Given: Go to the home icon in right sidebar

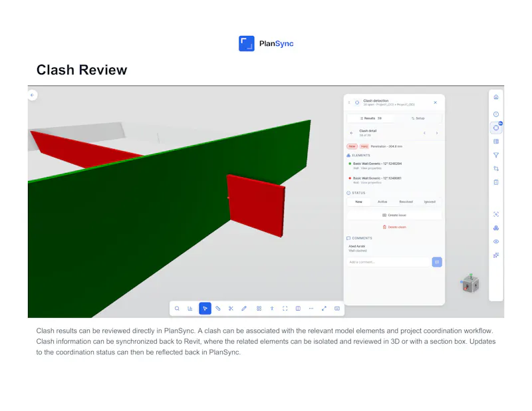Looking at the screenshot, I should point(496,97).
